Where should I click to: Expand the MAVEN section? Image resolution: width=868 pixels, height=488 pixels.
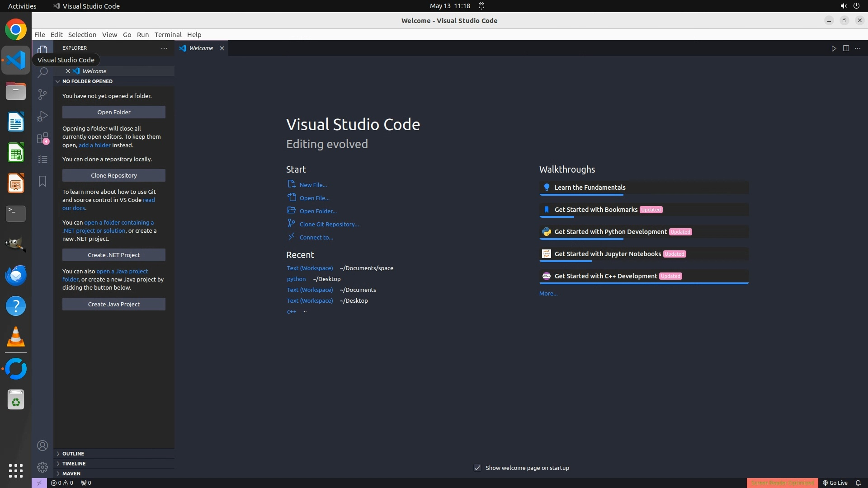[71, 473]
